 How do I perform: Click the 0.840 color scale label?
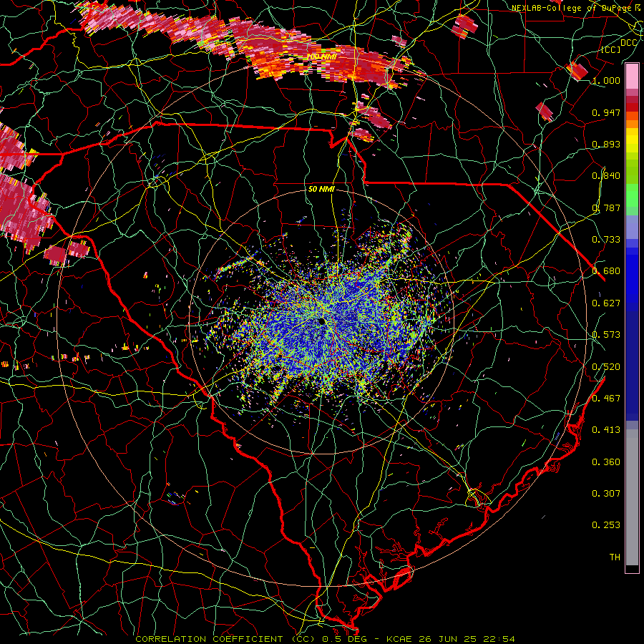[x=606, y=176]
